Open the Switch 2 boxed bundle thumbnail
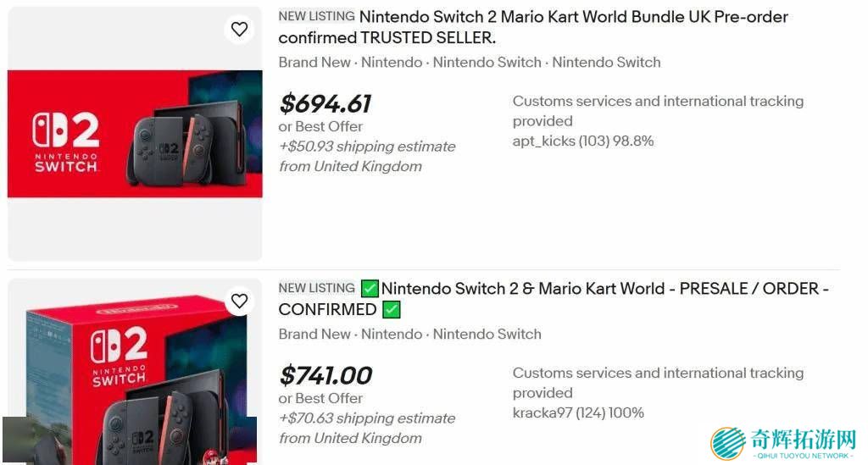This screenshot has height=465, width=868. pyautogui.click(x=135, y=373)
